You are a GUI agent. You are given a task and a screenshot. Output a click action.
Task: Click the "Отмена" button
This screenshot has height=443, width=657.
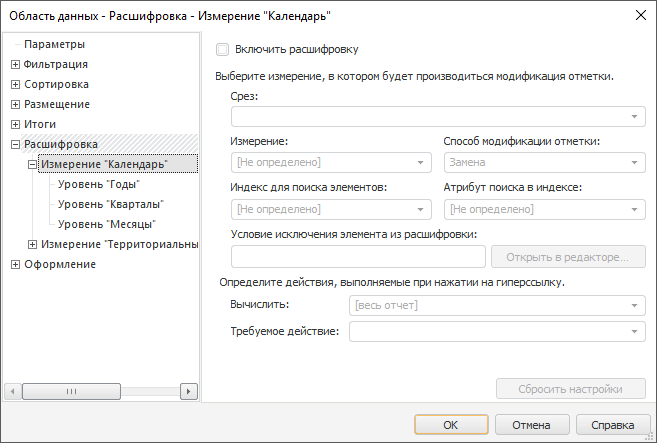(531, 425)
